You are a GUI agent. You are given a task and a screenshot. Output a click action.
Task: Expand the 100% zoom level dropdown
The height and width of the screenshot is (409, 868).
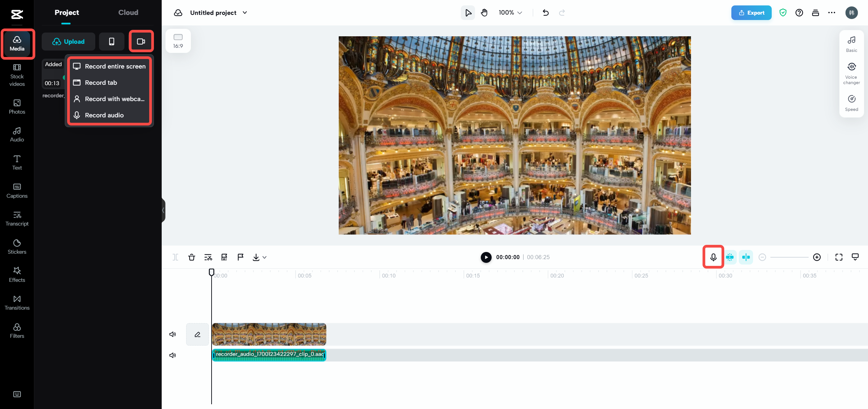(x=519, y=13)
